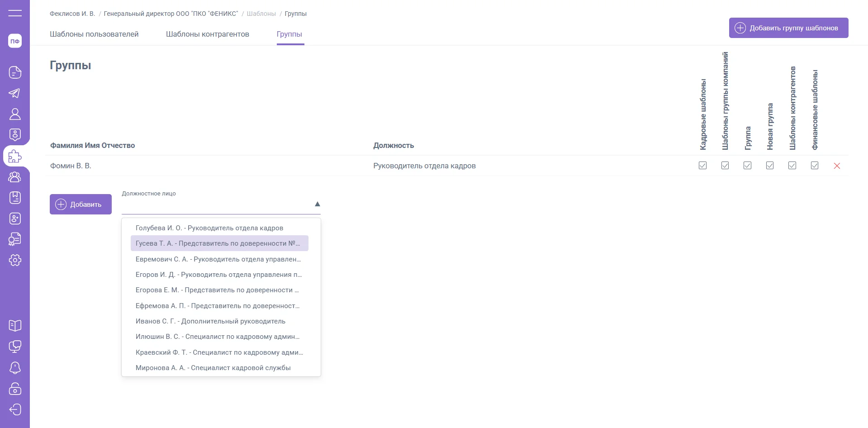Screen dimensions: 868x428
Task: Select Гусева Т. А. from dropdown list
Action: 219,243
